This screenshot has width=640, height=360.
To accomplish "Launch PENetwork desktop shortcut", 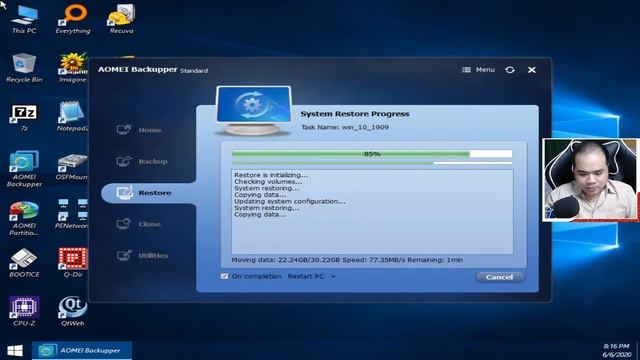I will [x=72, y=214].
